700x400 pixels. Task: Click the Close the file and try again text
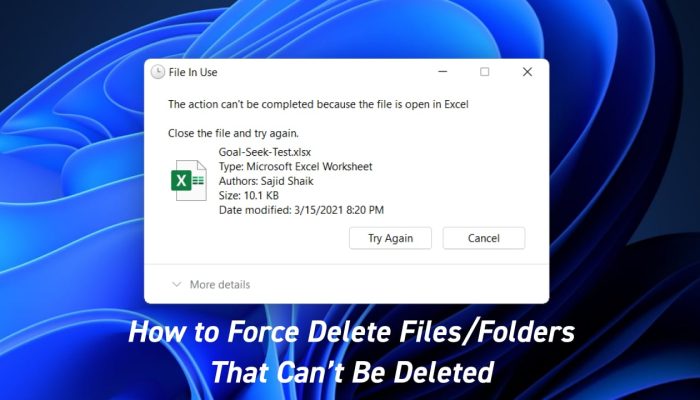click(233, 133)
